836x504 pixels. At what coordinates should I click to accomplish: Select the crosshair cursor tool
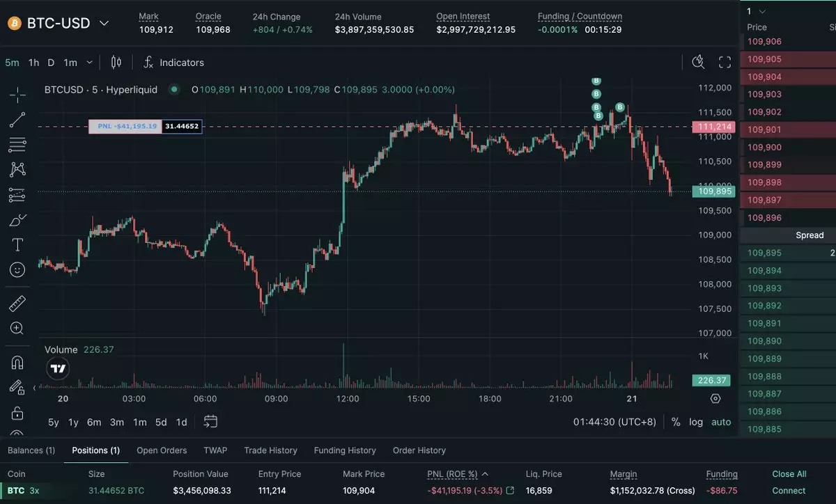coord(17,95)
